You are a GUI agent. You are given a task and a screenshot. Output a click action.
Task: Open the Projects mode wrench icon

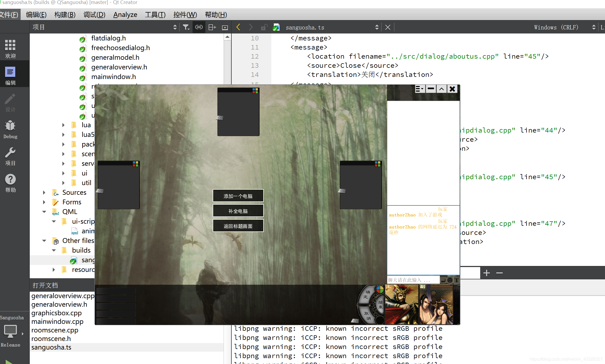coord(10,156)
